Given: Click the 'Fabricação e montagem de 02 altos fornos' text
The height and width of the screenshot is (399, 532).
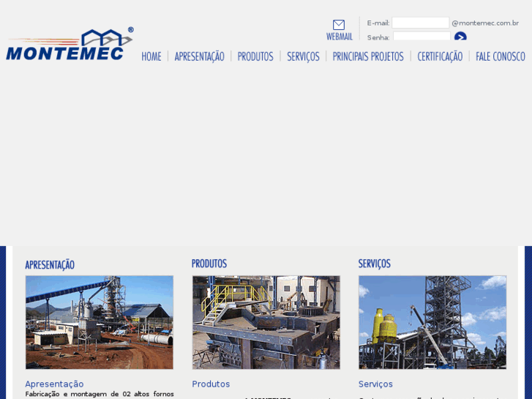Looking at the screenshot, I should point(100,395).
